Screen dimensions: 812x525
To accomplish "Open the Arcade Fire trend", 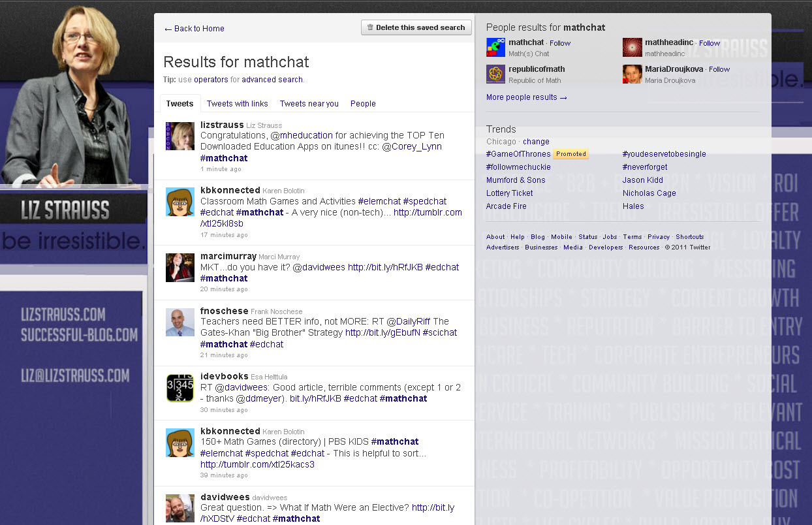I will [x=506, y=206].
